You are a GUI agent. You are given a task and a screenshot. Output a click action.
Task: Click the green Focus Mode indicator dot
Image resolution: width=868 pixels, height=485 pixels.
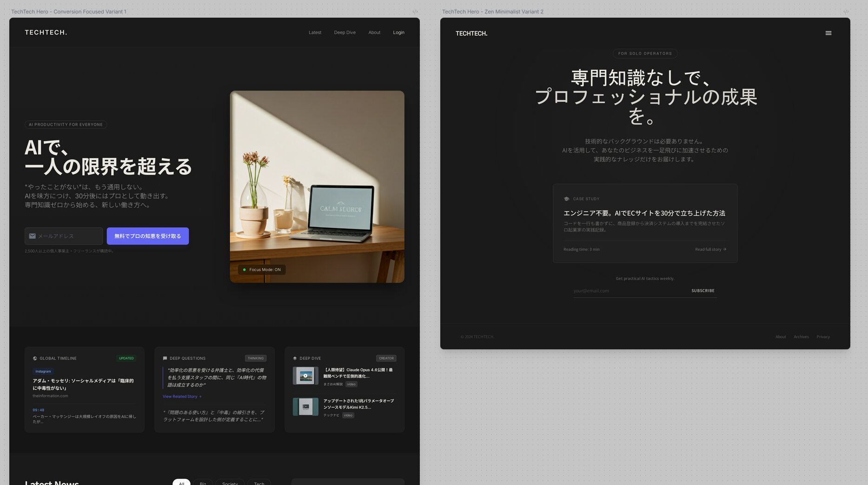pyautogui.click(x=245, y=269)
